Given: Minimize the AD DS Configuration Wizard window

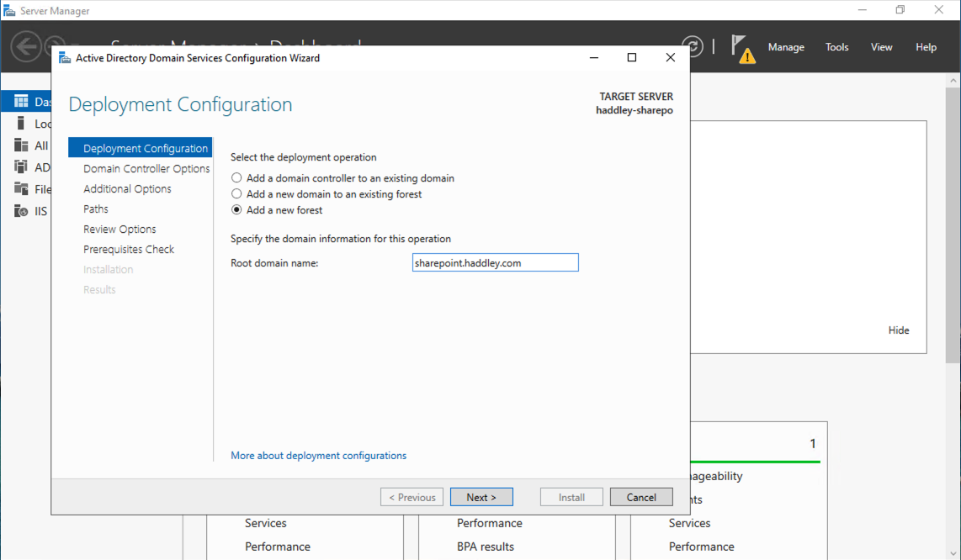Looking at the screenshot, I should [594, 57].
